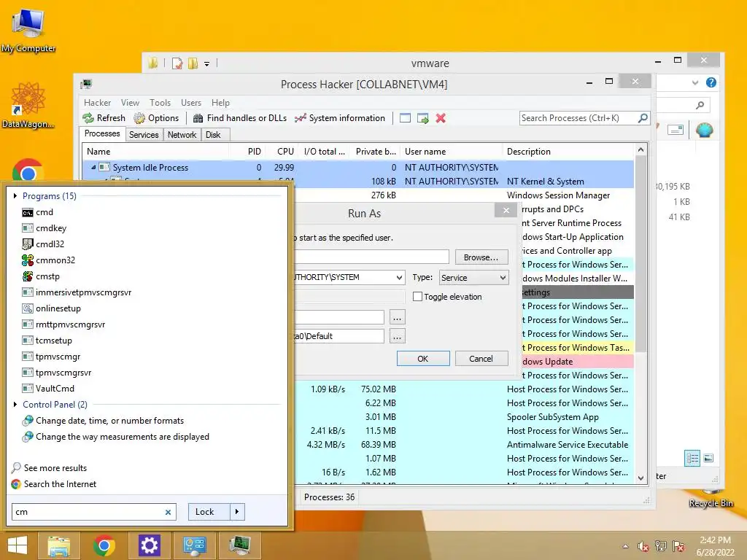Click Cancel in Run As dialog
Screen dimensions: 747x560
point(481,359)
